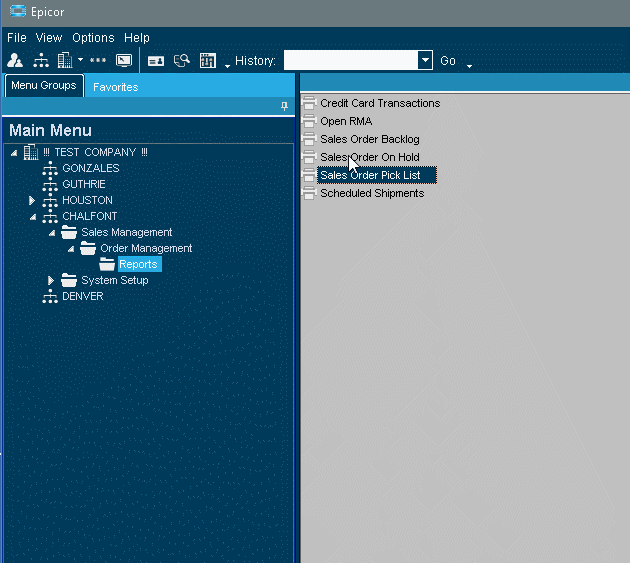Image resolution: width=630 pixels, height=563 pixels.
Task: Click the calendar chart toolbar icon
Action: pyautogui.click(x=208, y=61)
